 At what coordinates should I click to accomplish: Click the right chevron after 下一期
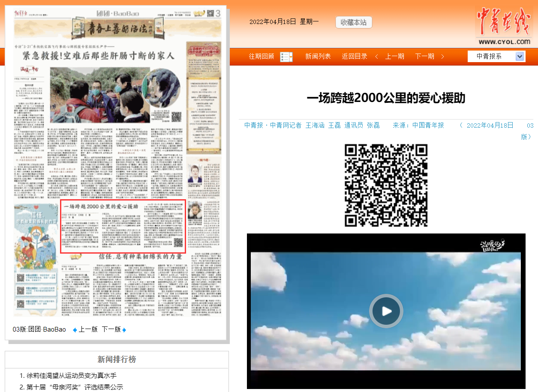coord(442,56)
